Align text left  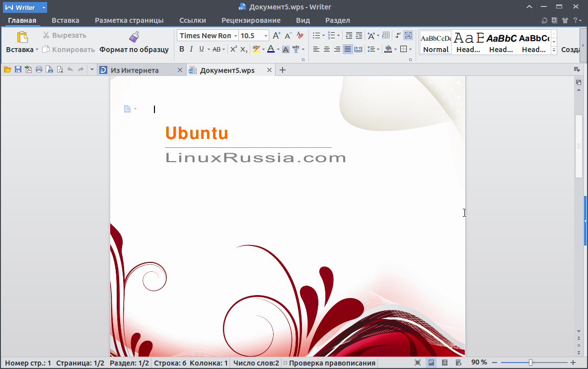pos(316,49)
